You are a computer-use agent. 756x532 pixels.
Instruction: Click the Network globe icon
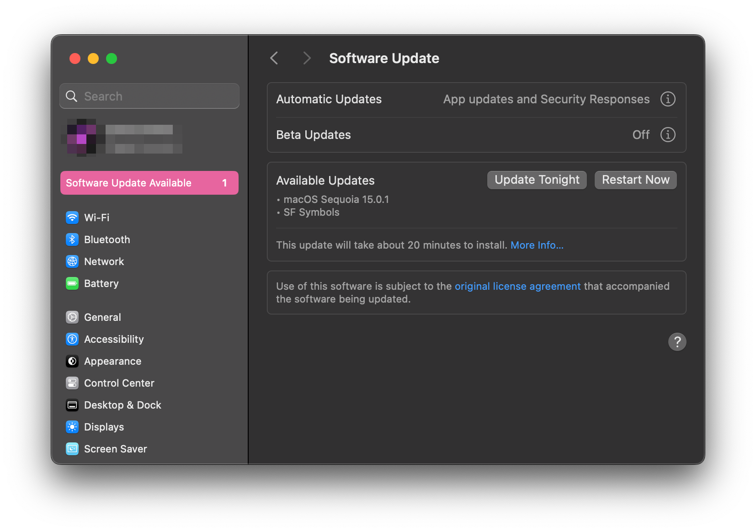point(72,261)
